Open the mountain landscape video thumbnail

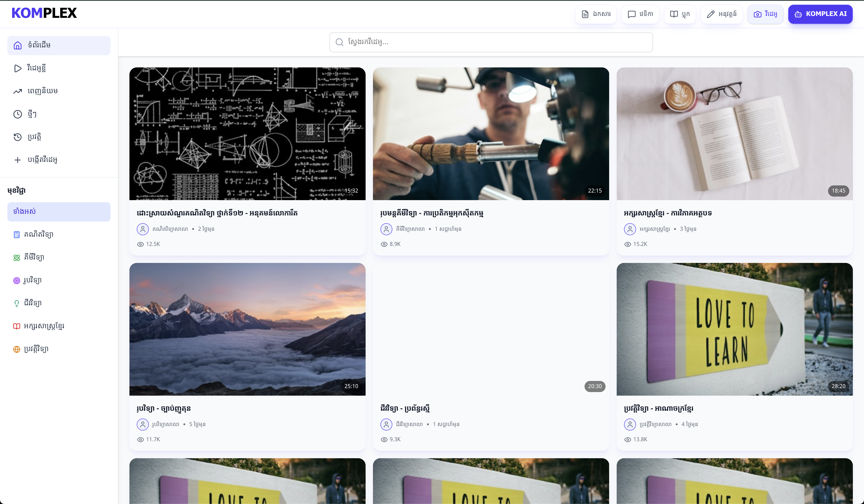coord(247,329)
